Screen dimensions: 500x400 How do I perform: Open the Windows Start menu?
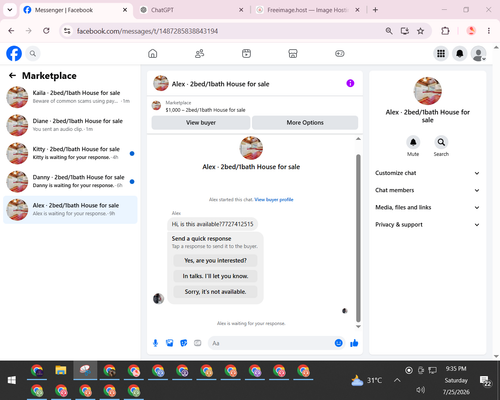12,380
